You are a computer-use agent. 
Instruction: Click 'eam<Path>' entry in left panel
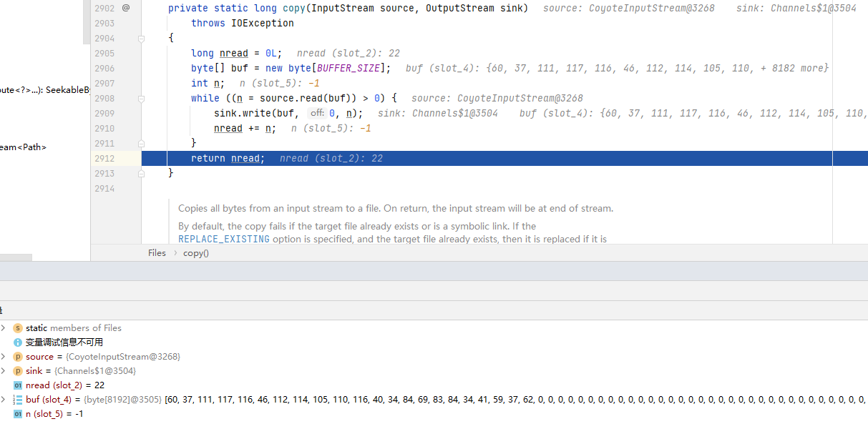[x=23, y=147]
